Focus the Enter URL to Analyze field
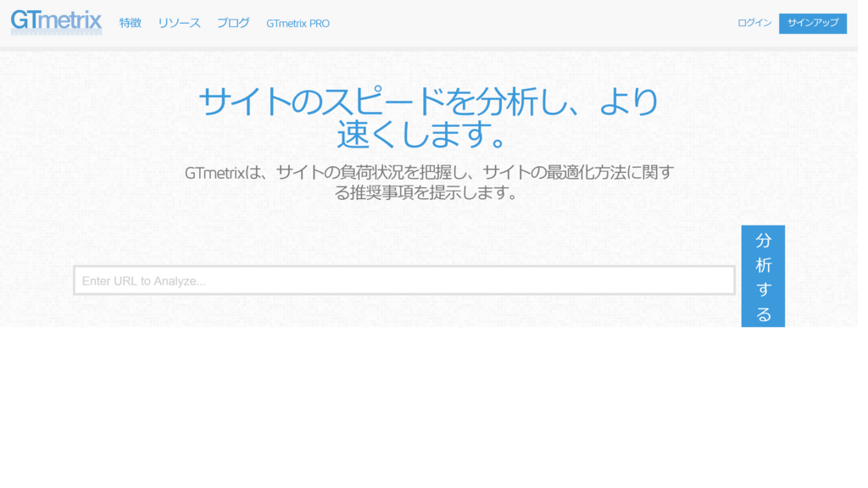The image size is (868, 488). tap(404, 280)
